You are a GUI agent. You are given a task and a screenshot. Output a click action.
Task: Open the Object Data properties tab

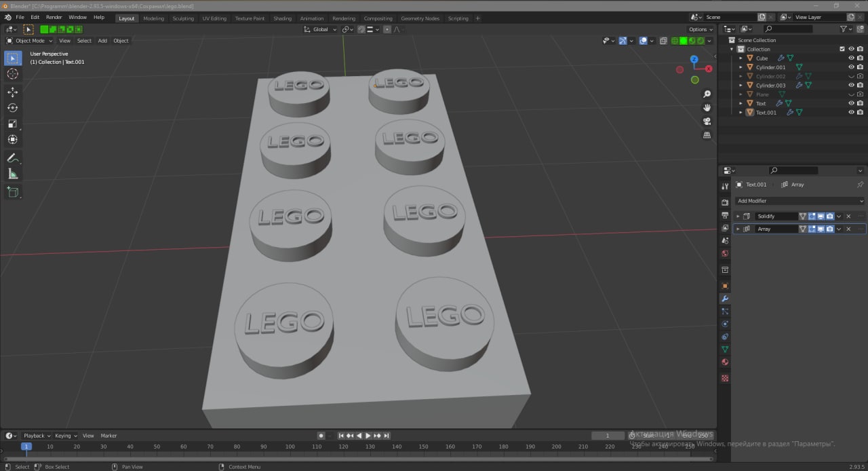(x=725, y=350)
